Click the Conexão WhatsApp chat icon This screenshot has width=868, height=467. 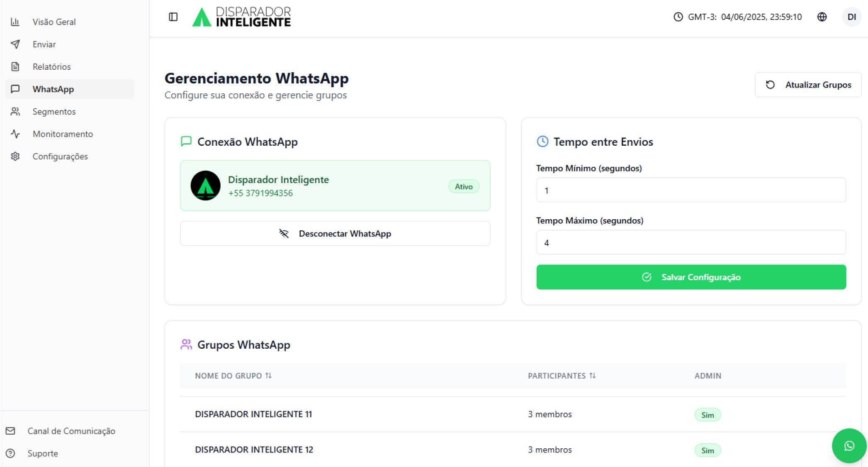(x=186, y=142)
